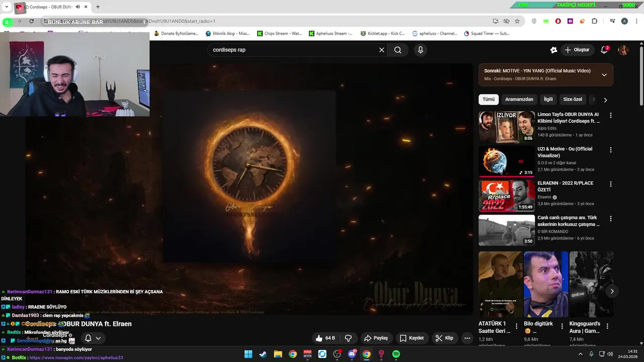Select the Size özel filter chip
The image size is (644, 362).
(573, 100)
